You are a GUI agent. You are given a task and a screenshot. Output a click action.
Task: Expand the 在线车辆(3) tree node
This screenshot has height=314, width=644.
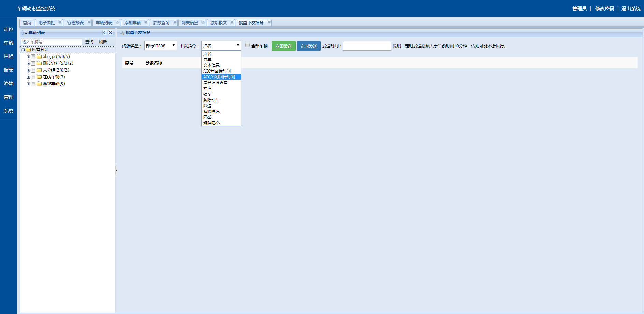[29, 77]
